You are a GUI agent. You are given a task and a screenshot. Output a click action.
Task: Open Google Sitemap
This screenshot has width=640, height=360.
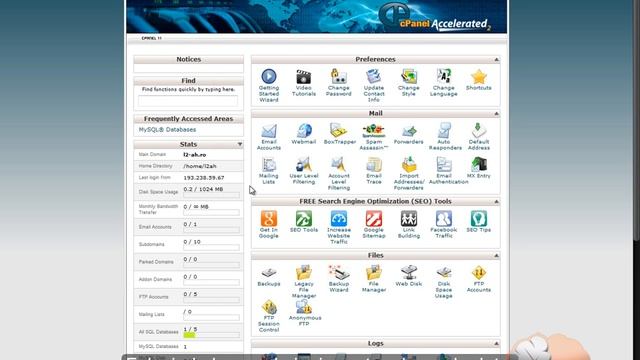pyautogui.click(x=373, y=219)
